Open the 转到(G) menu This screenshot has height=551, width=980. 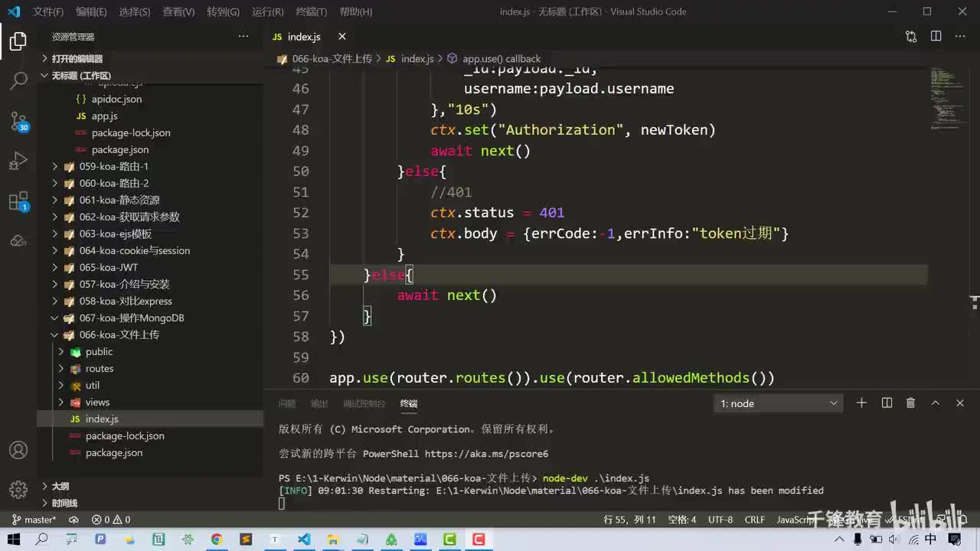click(223, 11)
